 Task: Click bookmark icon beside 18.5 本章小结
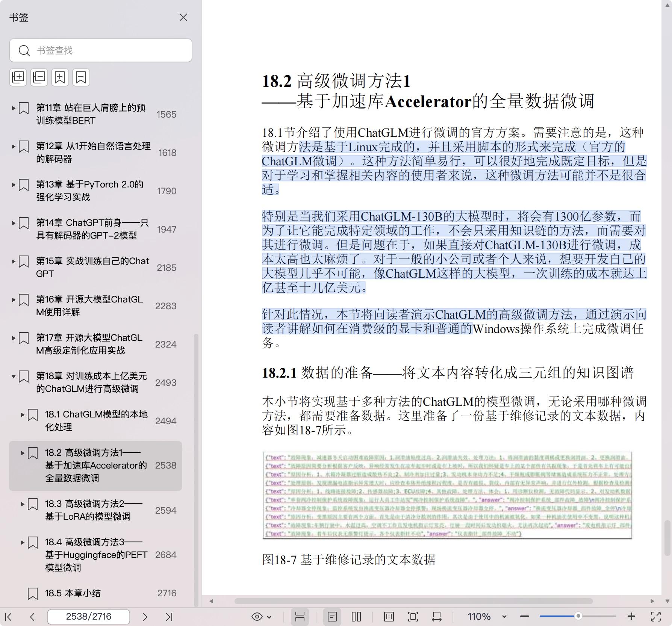tap(33, 594)
